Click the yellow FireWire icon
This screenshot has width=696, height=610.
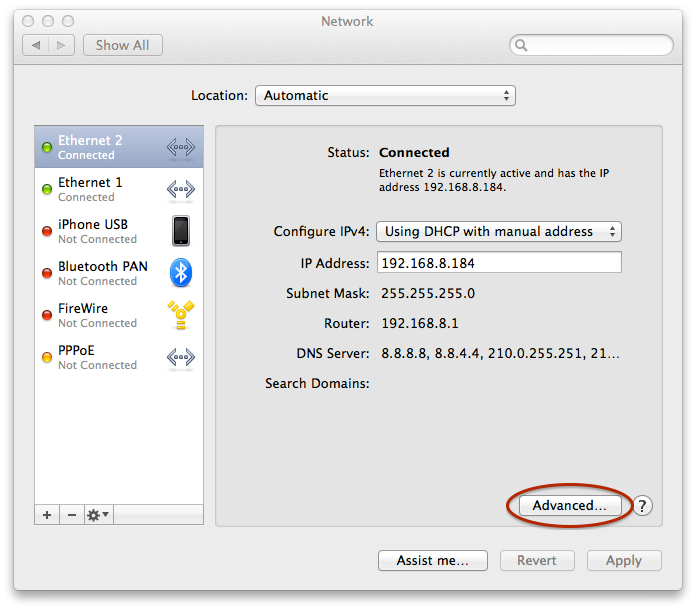click(x=181, y=315)
